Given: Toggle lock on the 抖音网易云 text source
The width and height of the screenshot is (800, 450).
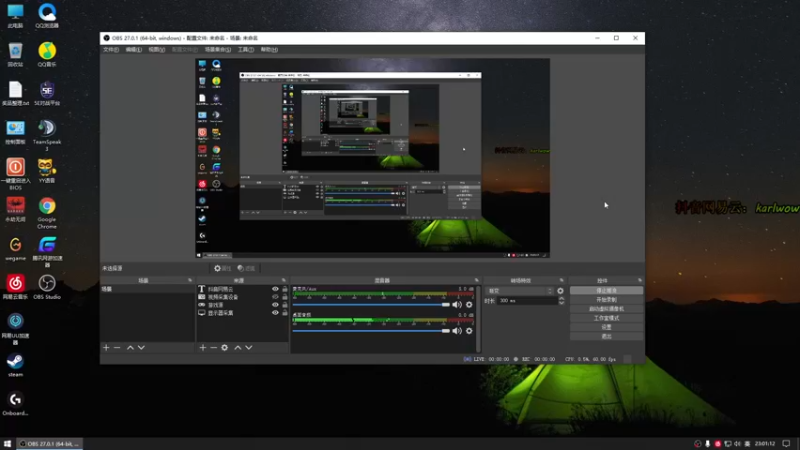Looking at the screenshot, I should (x=285, y=289).
